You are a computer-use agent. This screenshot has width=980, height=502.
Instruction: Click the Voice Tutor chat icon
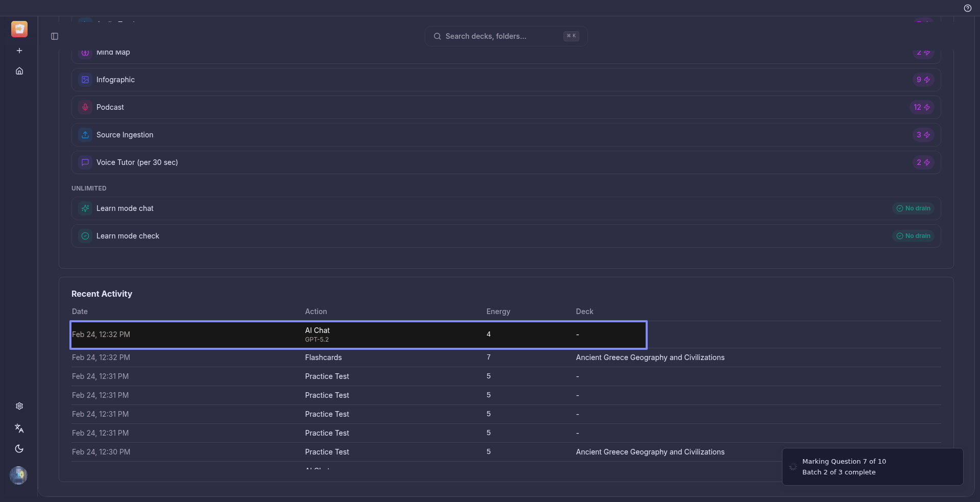click(85, 162)
